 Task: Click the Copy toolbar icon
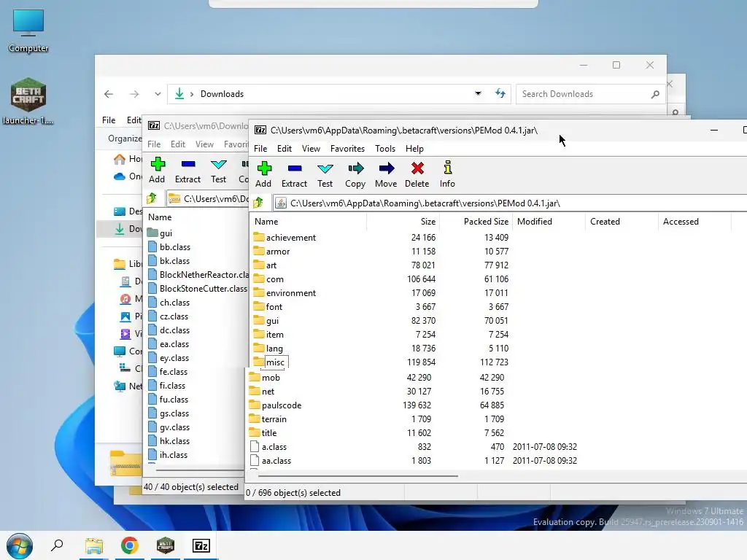click(x=355, y=174)
